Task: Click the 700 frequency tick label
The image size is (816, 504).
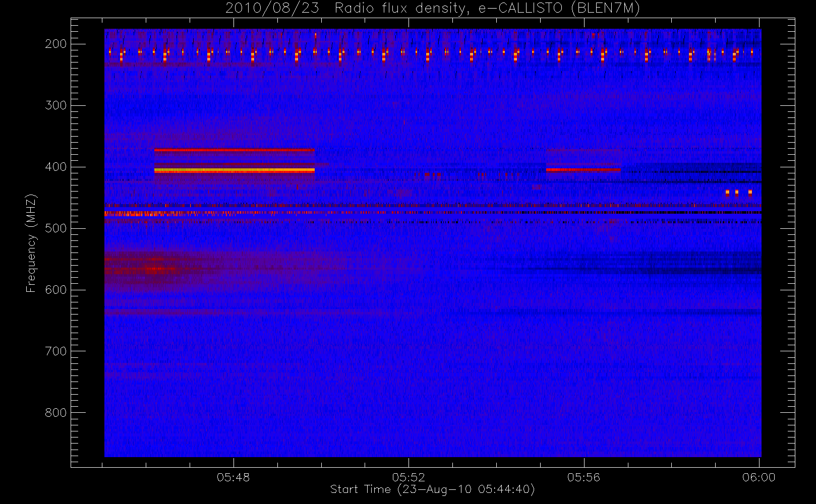Action: [55, 351]
